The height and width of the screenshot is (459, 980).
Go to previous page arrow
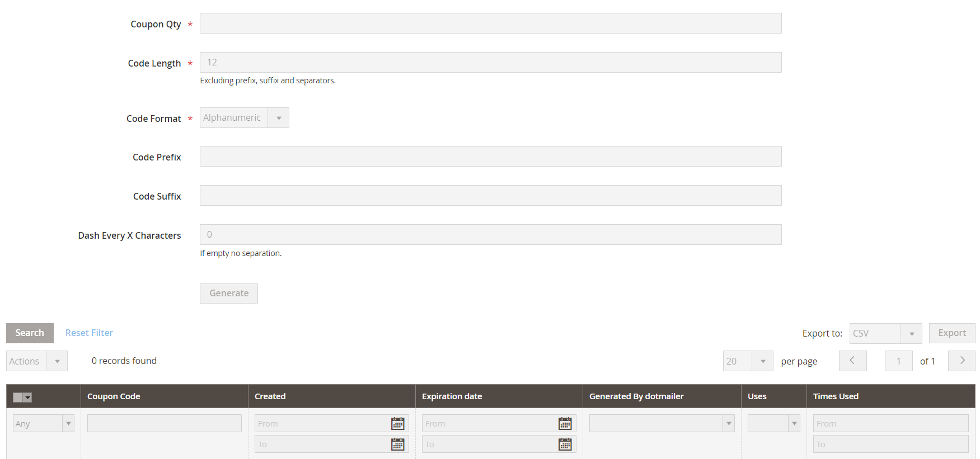coord(852,361)
